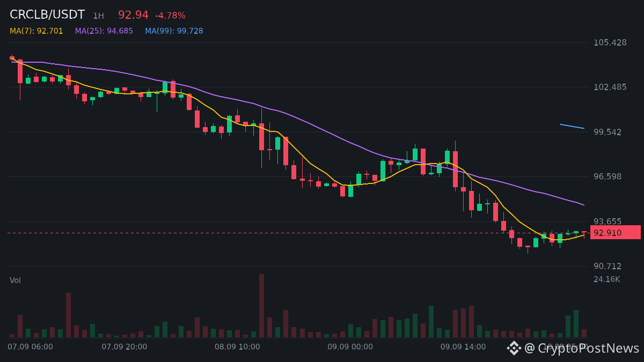The height and width of the screenshot is (362, 644).
Task: Click the 90.712 price axis label
Action: coord(608,266)
